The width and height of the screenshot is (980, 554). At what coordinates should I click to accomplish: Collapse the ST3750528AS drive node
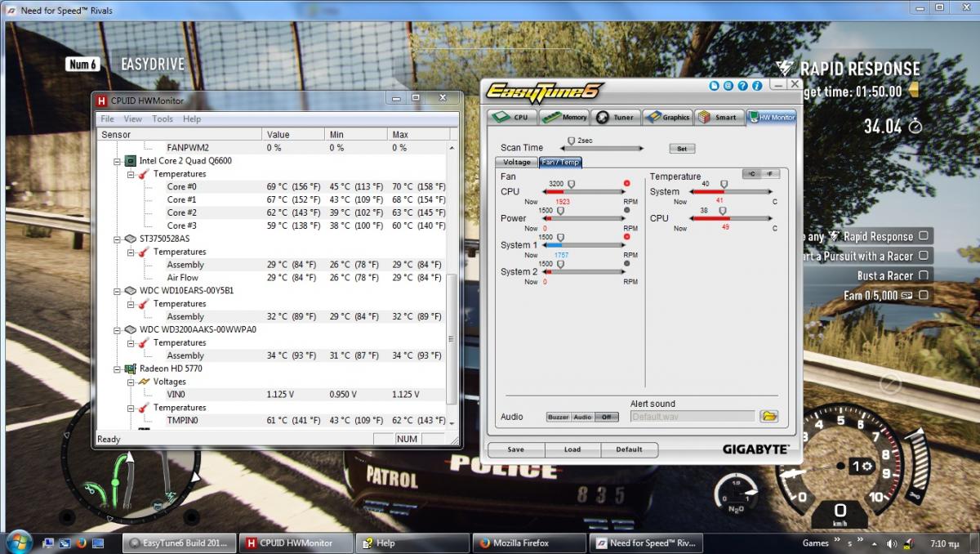click(x=117, y=239)
